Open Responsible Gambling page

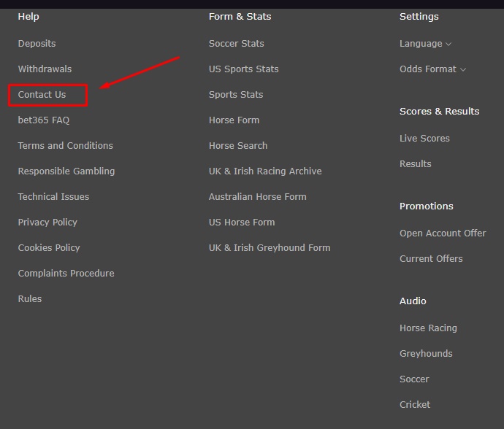point(66,171)
